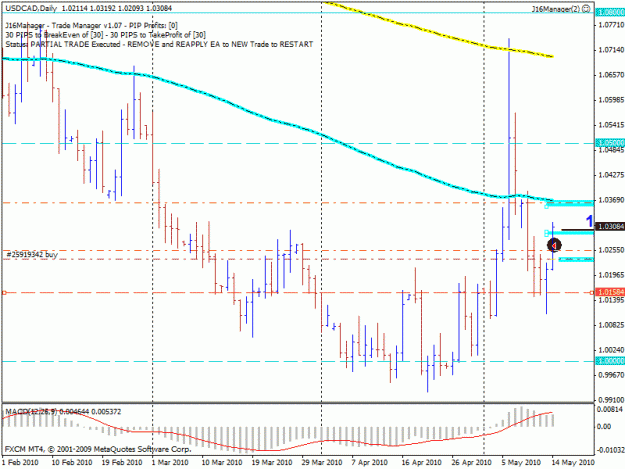
Task: Click the current price label 1.03084
Action: 610,226
